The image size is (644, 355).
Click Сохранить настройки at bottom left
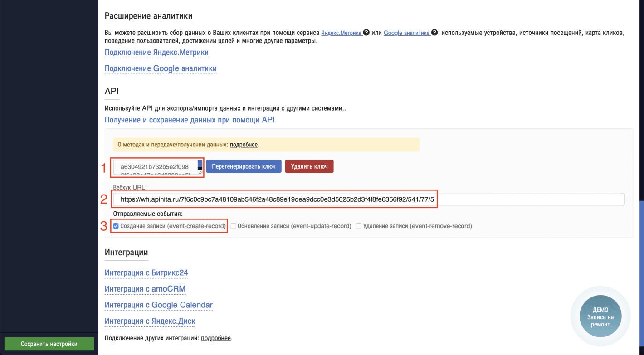coord(49,344)
